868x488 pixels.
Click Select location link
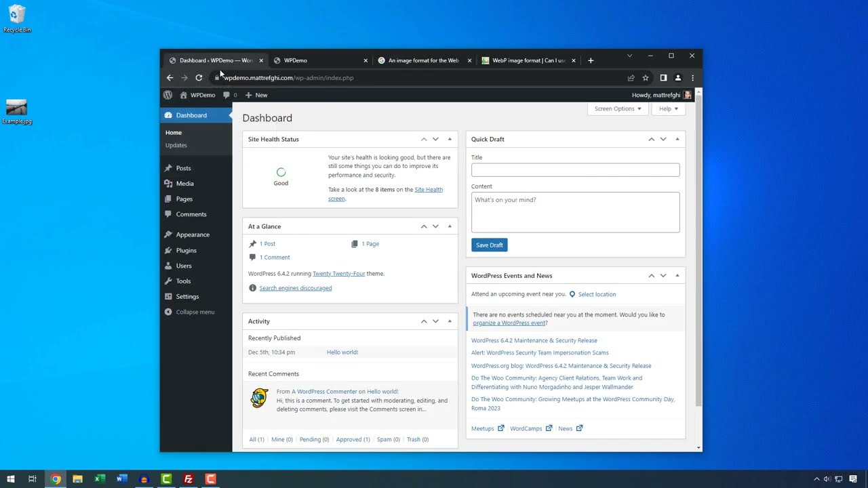click(597, 294)
